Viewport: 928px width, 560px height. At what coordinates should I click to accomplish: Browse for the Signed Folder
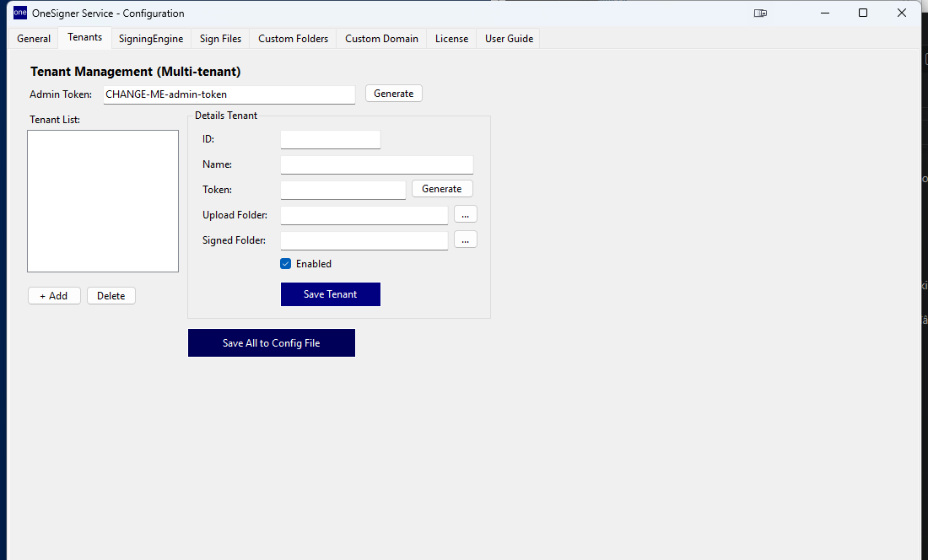pos(465,240)
